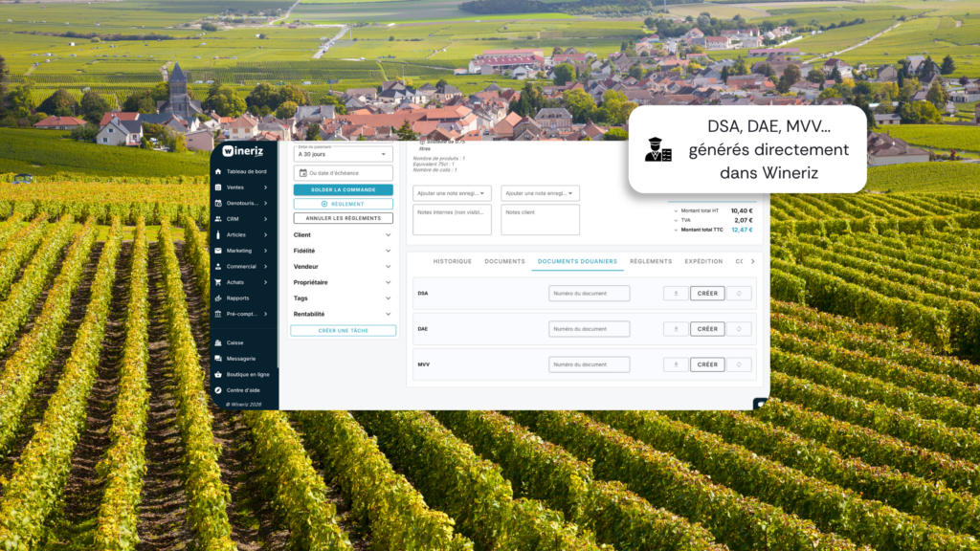The height and width of the screenshot is (551, 980).
Task: Switch to the Historique tab
Action: coord(453,262)
